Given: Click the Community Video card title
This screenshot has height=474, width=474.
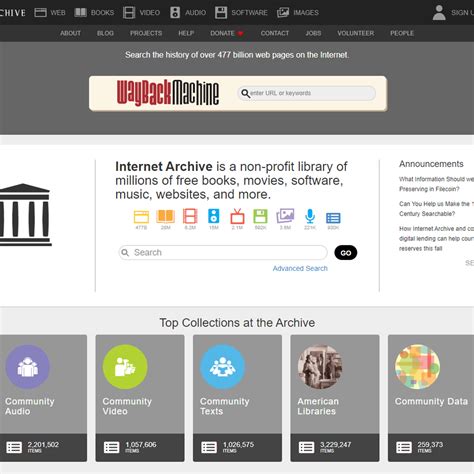Looking at the screenshot, I should pos(127,406).
